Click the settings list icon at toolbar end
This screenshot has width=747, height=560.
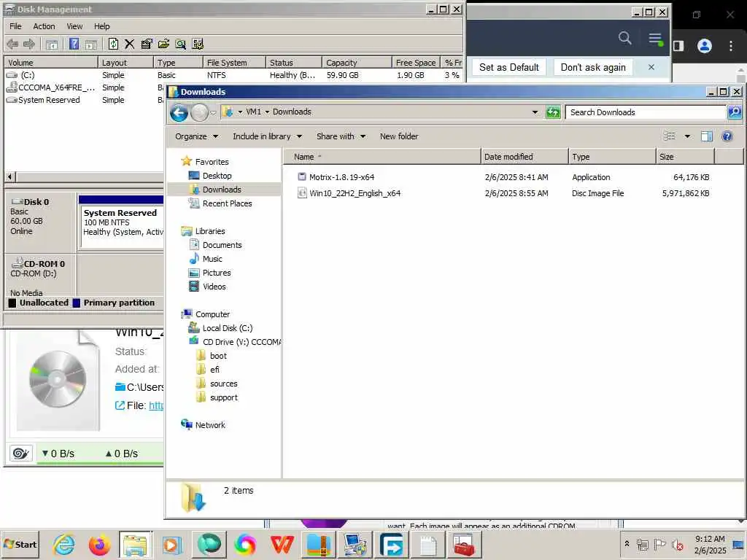pos(198,44)
